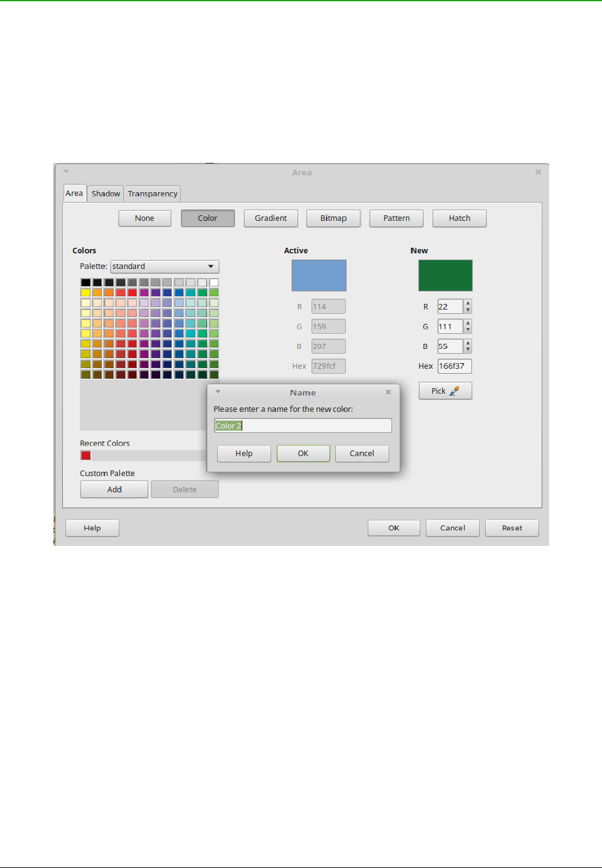The height and width of the screenshot is (868, 602).
Task: Click the Delete custom palette button
Action: (x=185, y=489)
